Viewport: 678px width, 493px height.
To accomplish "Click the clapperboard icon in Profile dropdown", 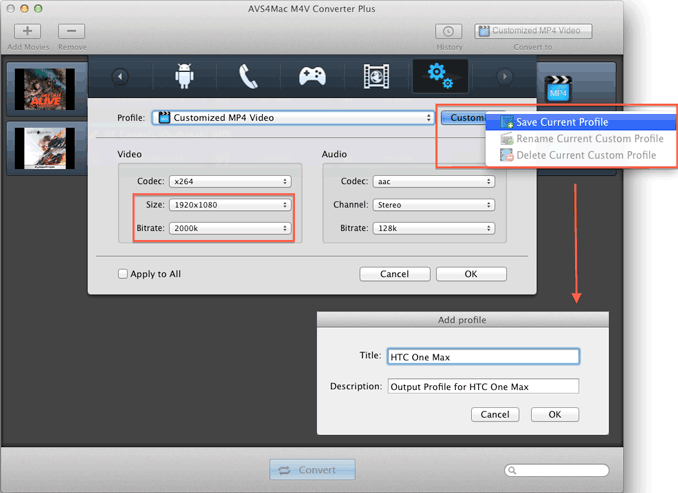I will [164, 118].
